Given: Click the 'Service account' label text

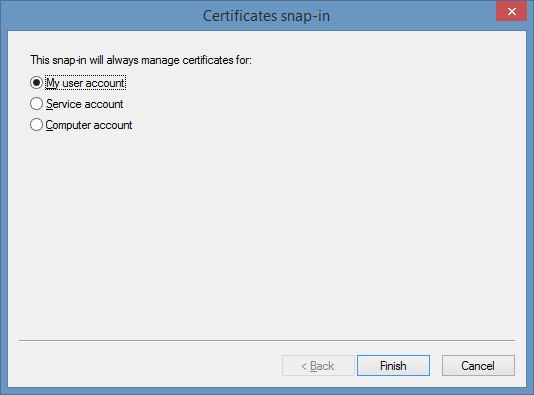Looking at the screenshot, I should pyautogui.click(x=84, y=104).
